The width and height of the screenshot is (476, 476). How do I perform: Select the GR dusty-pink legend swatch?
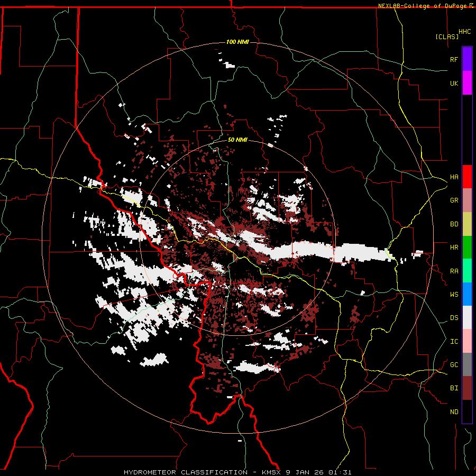[x=467, y=200]
